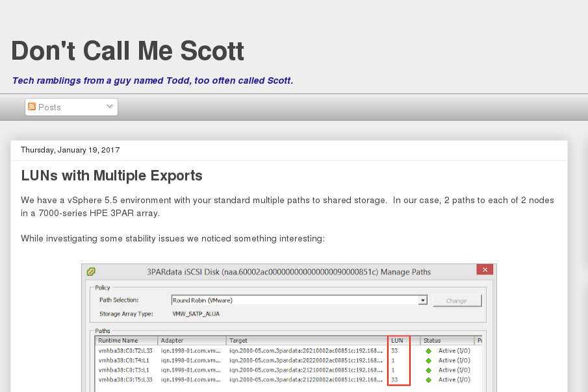Click the greyed Change button
The height and width of the screenshot is (392, 588).
(x=457, y=300)
